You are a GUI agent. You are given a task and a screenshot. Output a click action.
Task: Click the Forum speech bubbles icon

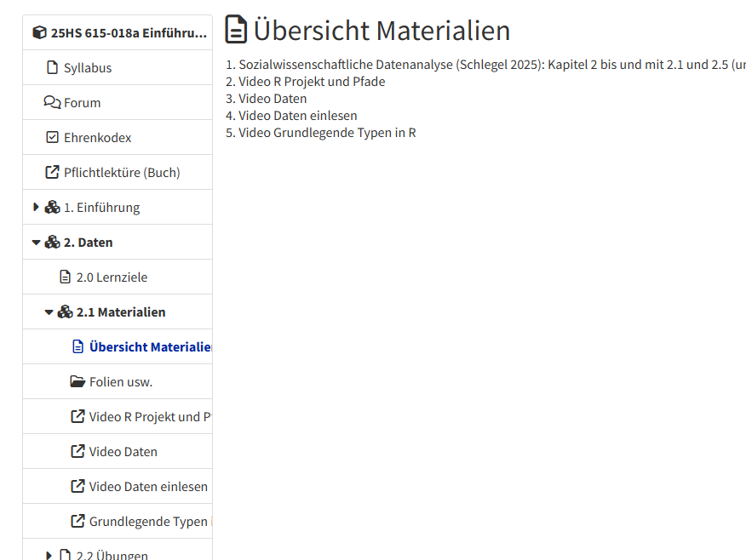pyautogui.click(x=52, y=103)
